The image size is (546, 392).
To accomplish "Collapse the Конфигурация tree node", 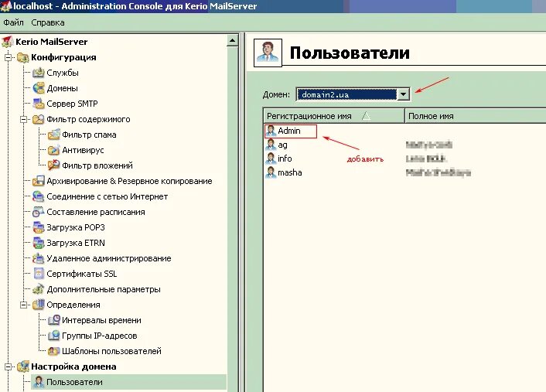I will pos(8,57).
